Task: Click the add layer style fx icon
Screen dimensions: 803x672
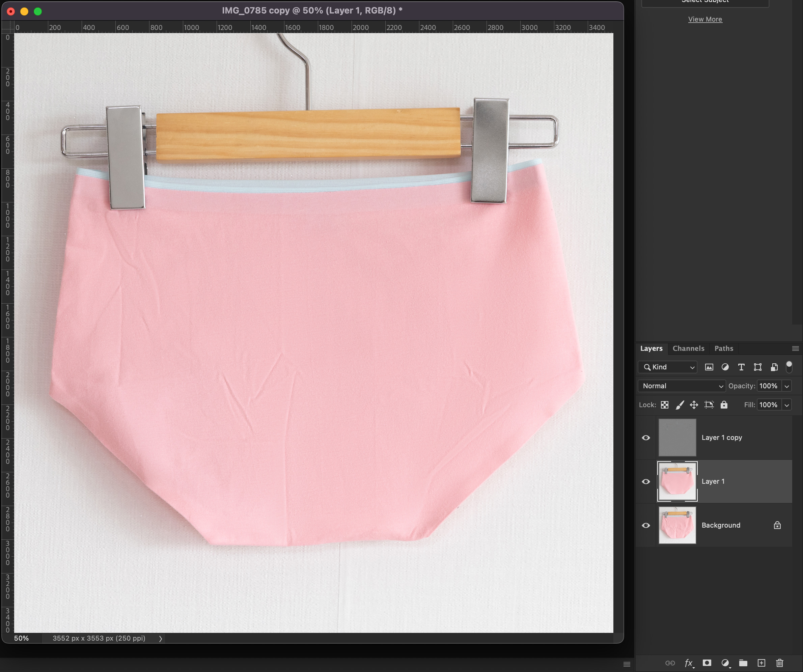Action: tap(688, 663)
